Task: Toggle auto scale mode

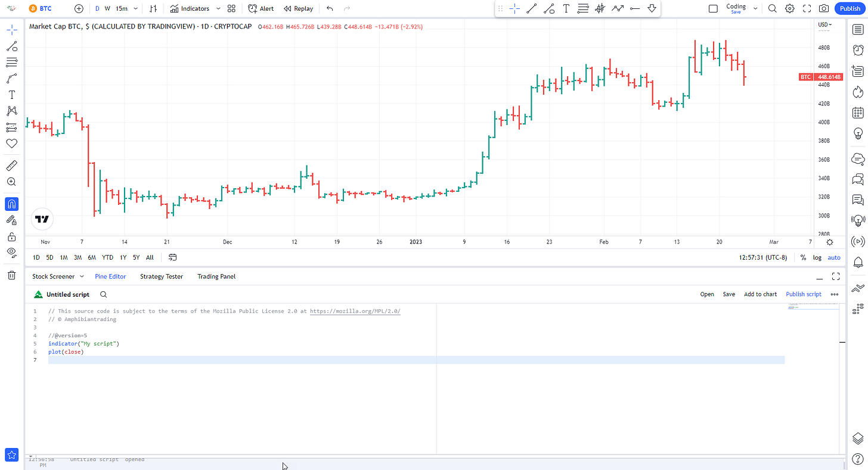Action: (834, 257)
